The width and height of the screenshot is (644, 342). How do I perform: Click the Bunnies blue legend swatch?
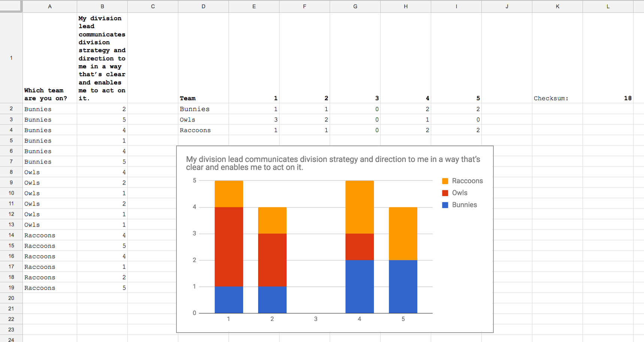(x=445, y=205)
